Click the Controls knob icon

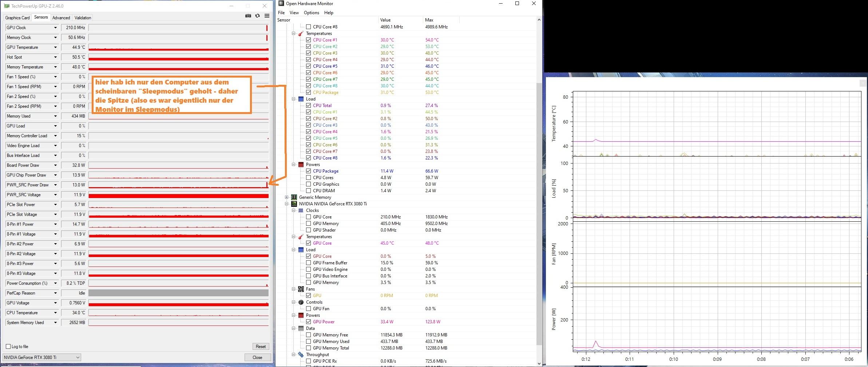(301, 302)
